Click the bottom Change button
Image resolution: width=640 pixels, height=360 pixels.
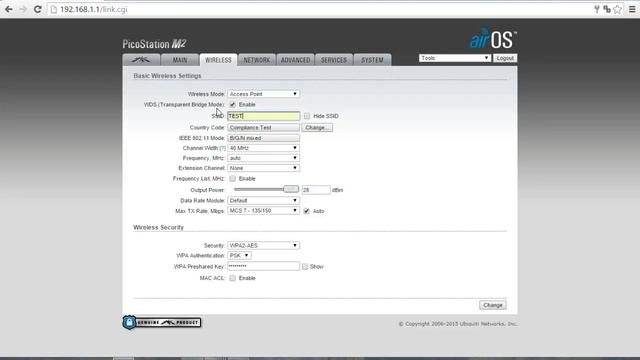click(493, 305)
